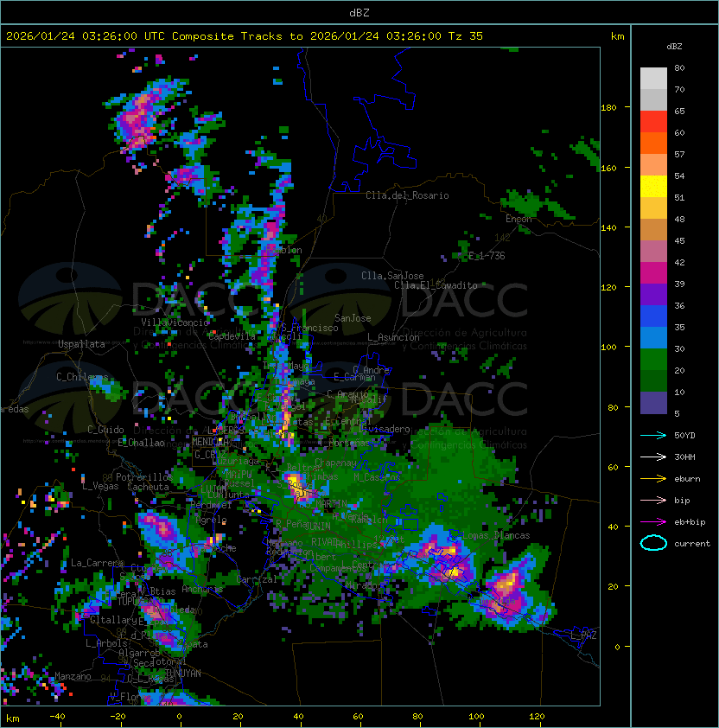Screen dimensions: 719x728
Task: Click the 'current' legend label
Action: pyautogui.click(x=692, y=543)
